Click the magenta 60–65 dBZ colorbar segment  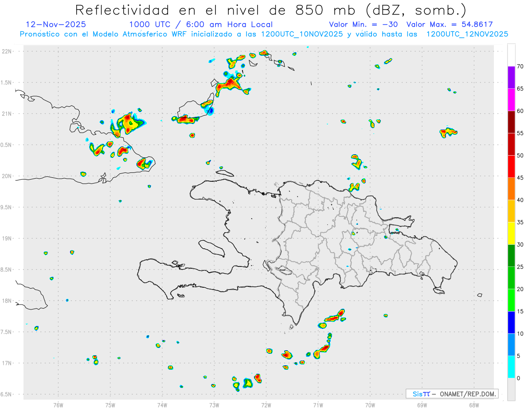(x=511, y=100)
